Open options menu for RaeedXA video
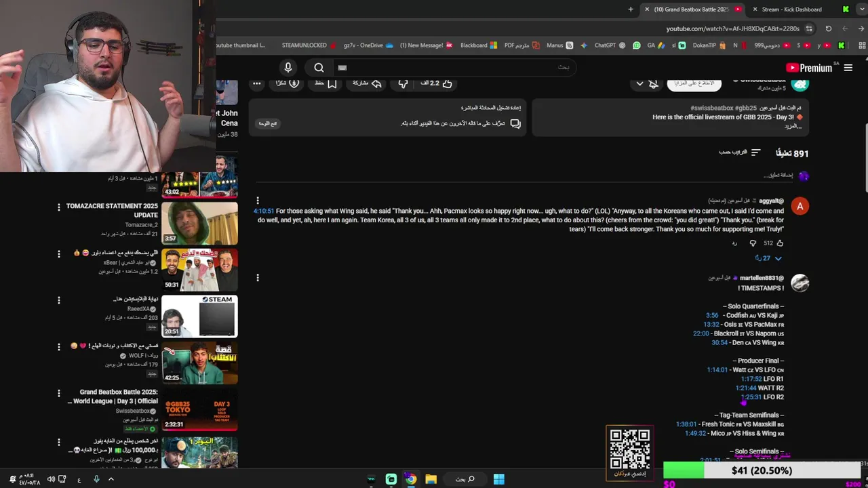 coord(59,300)
